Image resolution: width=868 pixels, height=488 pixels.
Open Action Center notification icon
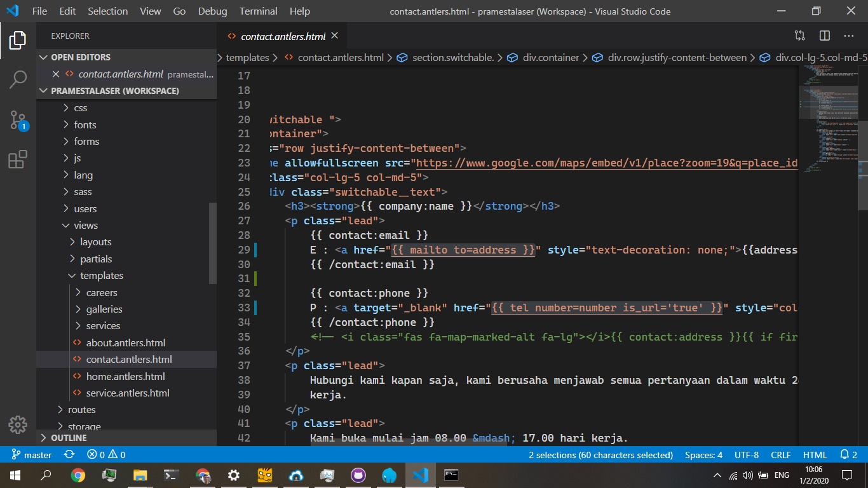[847, 475]
